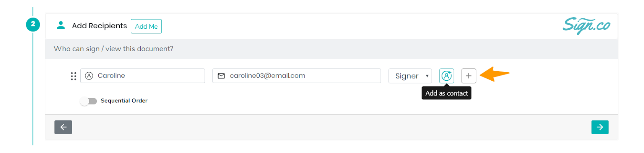Go back using the left arrow button
Screen dimensions: 644x153
pyautogui.click(x=63, y=127)
